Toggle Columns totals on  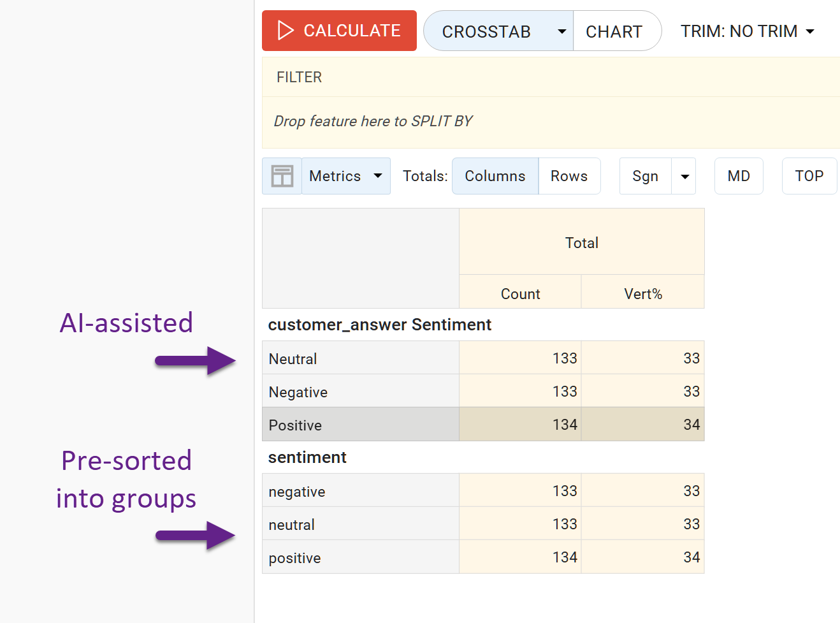(495, 176)
